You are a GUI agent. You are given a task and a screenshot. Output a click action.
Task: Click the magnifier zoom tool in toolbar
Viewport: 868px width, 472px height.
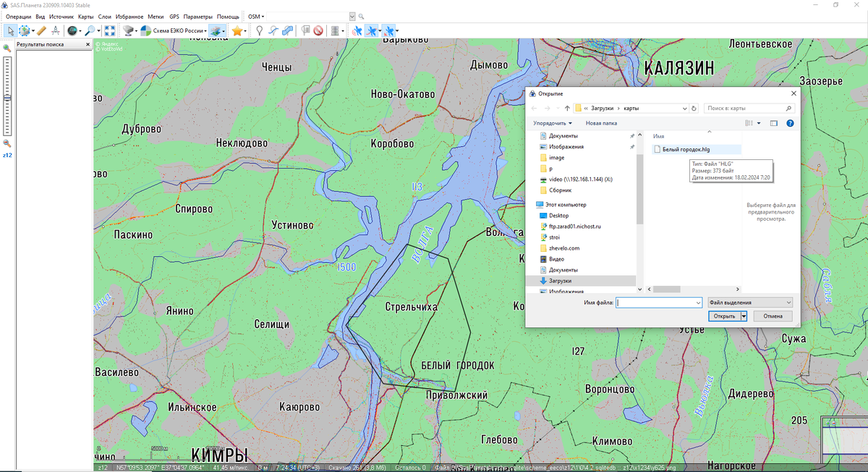pos(90,31)
